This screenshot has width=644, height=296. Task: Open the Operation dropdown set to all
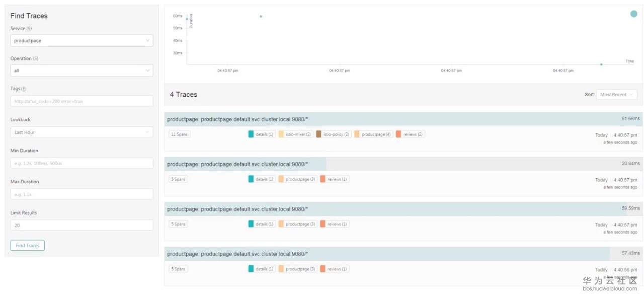82,70
